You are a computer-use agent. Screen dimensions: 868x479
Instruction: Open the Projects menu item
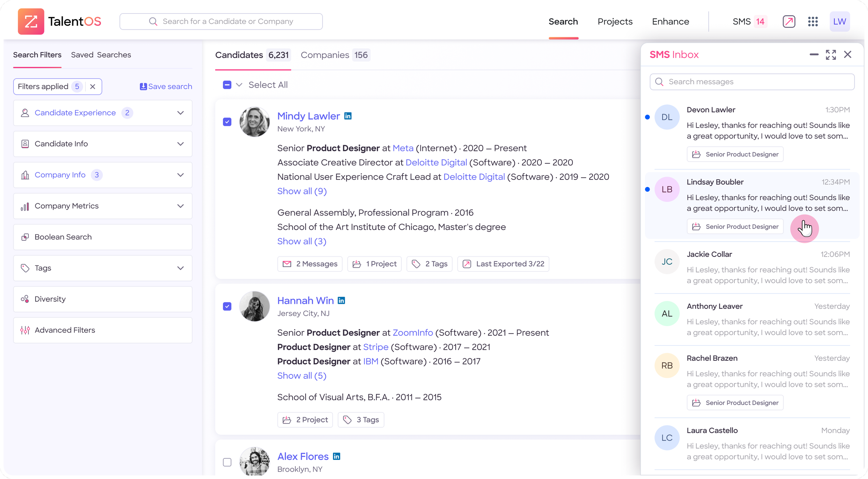pos(615,22)
